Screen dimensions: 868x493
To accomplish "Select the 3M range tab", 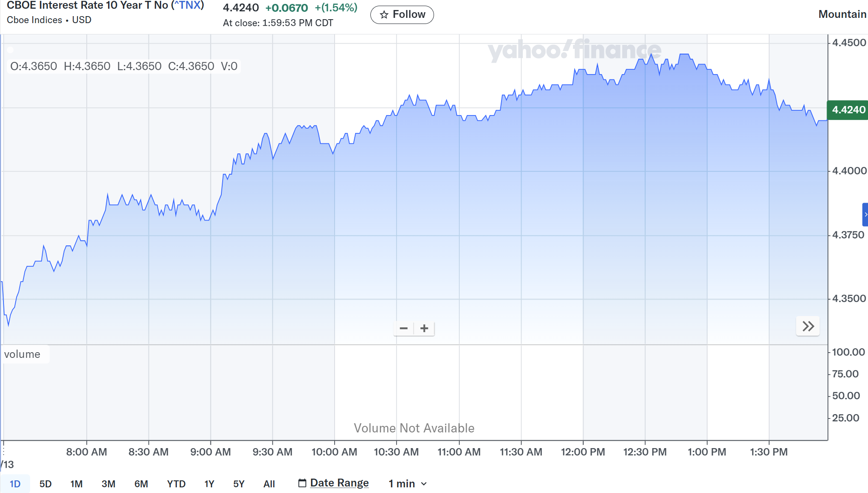I will click(108, 484).
